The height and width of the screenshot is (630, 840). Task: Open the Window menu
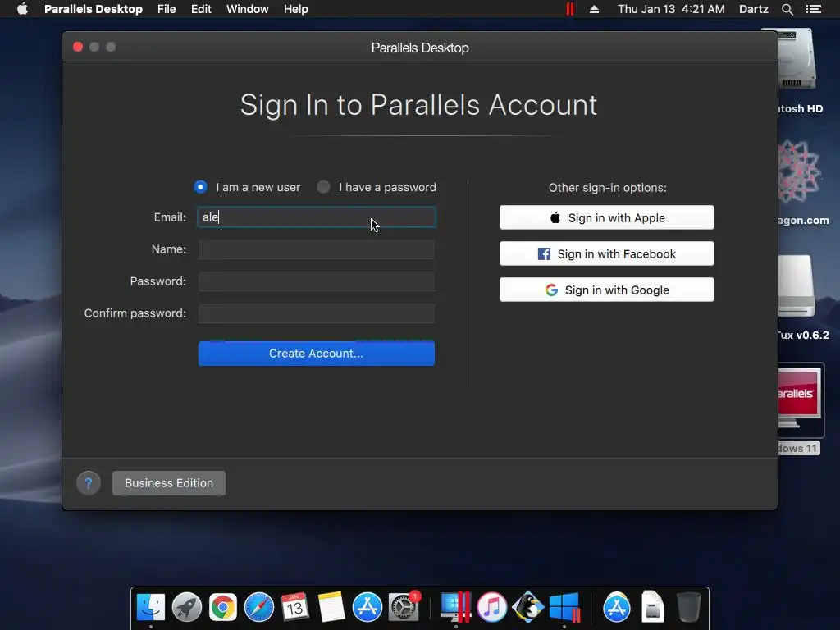[x=248, y=9]
